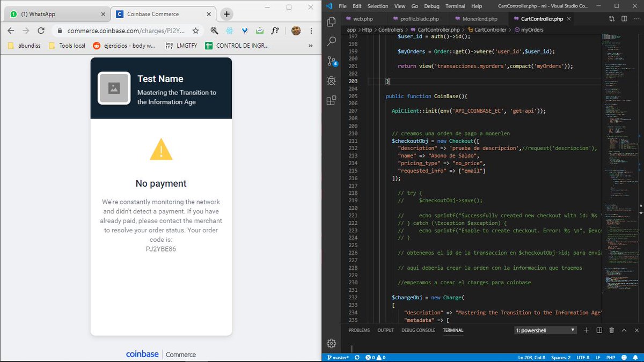Click the green checkmark extension icon
Viewport: 644px width, 362px height.
(260, 31)
